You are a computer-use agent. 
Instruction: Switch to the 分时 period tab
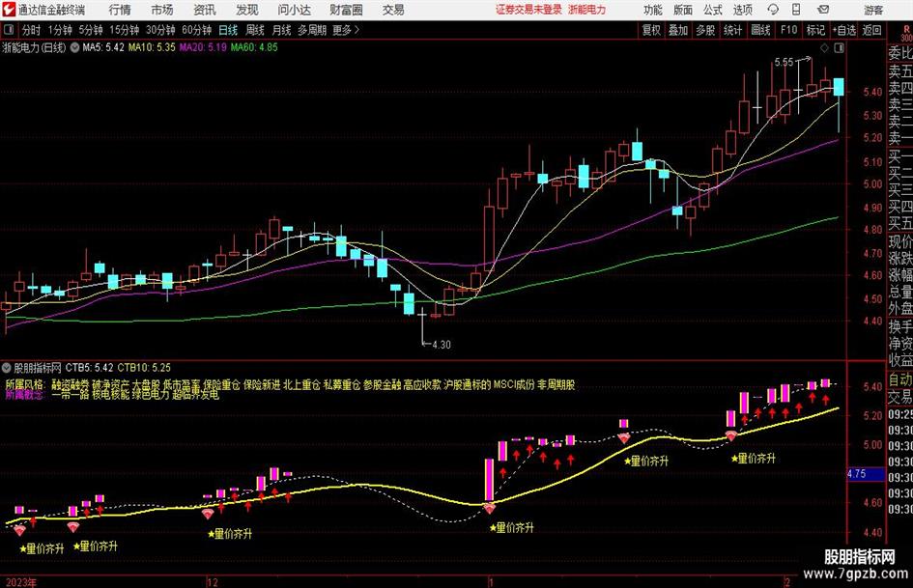[x=31, y=30]
